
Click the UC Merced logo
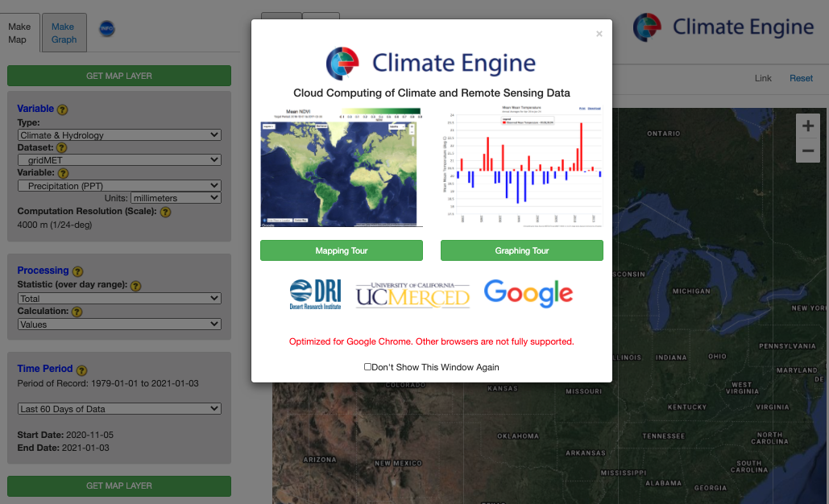412,295
